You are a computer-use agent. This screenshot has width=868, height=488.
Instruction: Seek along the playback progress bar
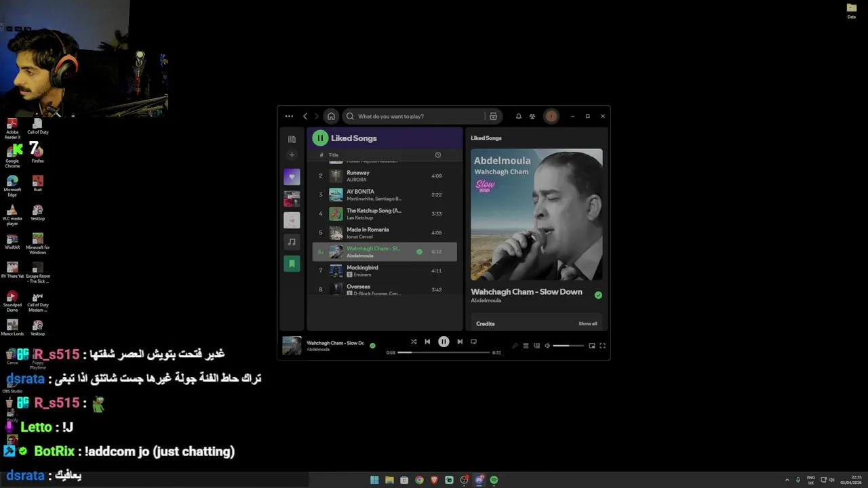coord(443,352)
